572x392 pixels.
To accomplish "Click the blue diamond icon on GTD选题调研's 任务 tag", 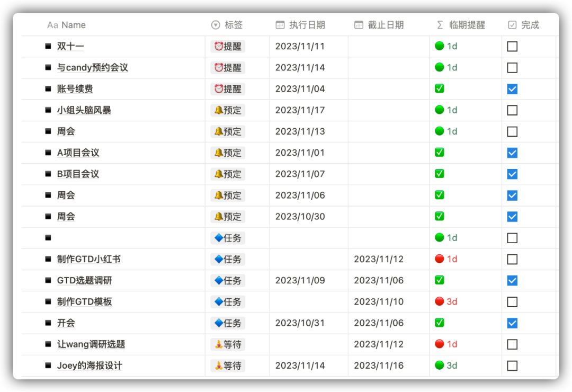I will pos(219,280).
